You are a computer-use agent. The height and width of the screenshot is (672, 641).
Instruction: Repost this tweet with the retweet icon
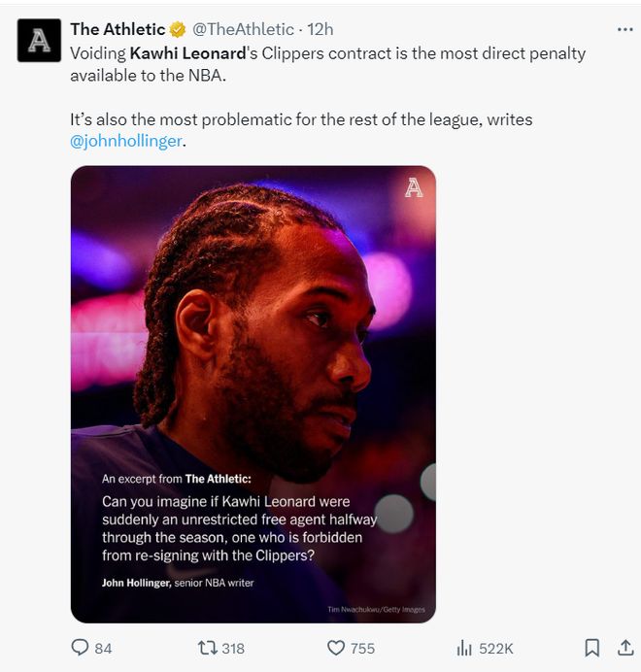(x=207, y=648)
